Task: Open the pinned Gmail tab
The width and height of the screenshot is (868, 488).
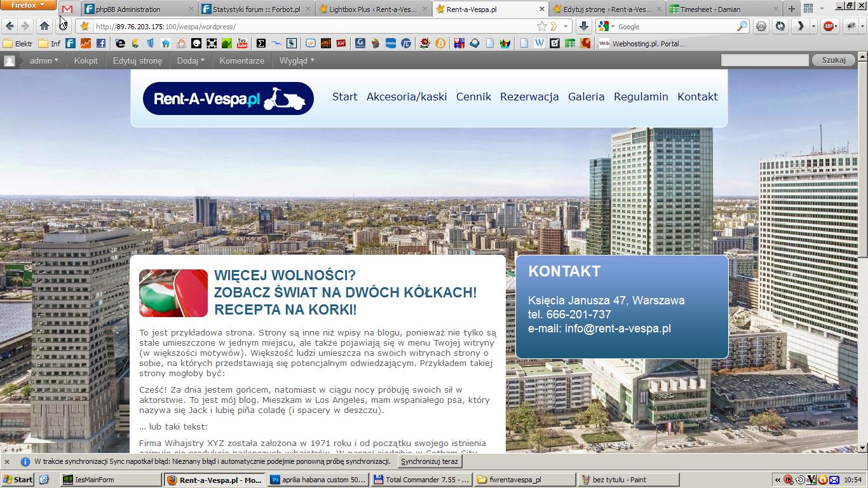Action: point(67,10)
